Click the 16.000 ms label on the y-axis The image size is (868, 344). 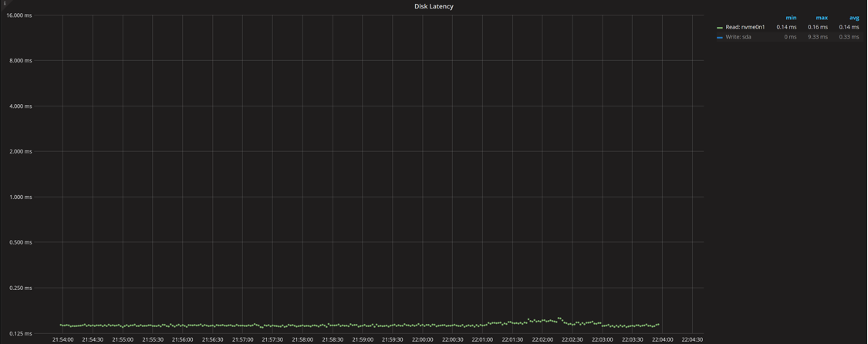tap(19, 15)
